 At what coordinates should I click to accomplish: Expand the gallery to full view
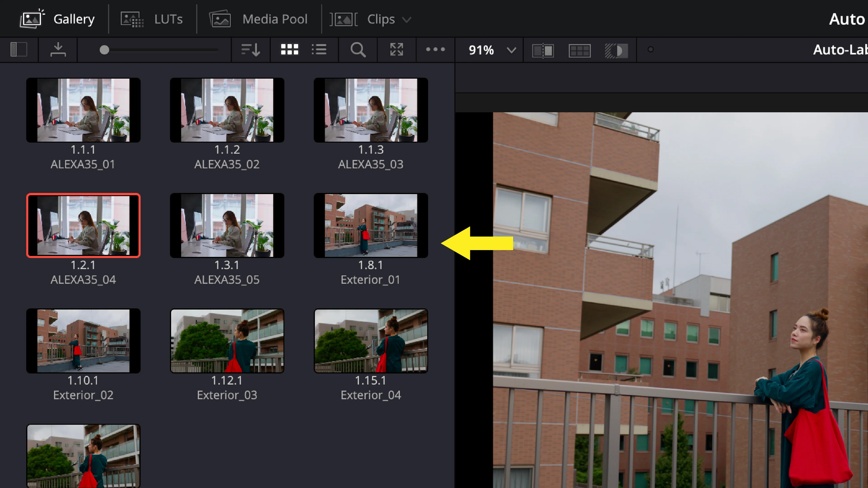tap(397, 49)
